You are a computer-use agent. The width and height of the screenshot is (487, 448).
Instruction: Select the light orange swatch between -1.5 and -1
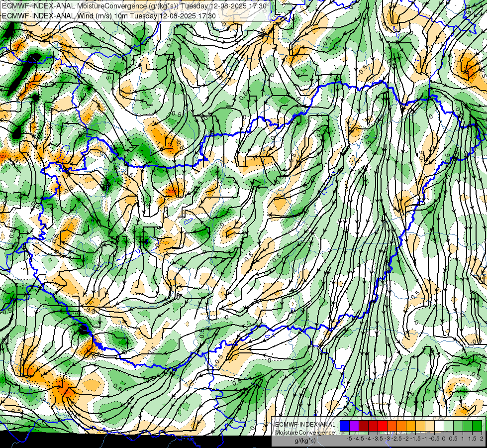click(420, 426)
